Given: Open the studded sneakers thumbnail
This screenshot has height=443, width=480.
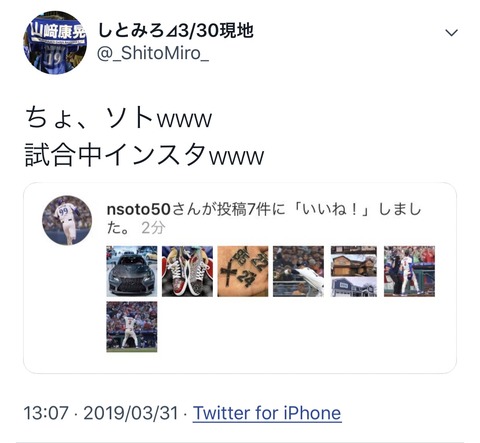Looking at the screenshot, I should point(187,271).
